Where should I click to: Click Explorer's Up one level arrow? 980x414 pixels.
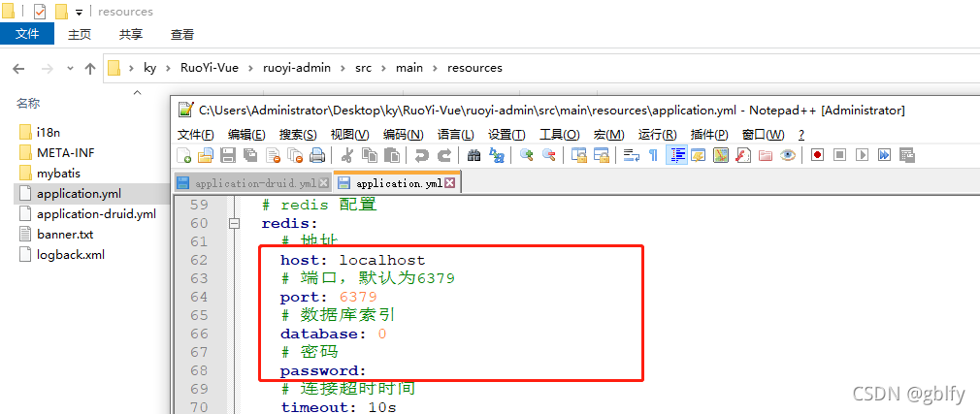[90, 68]
